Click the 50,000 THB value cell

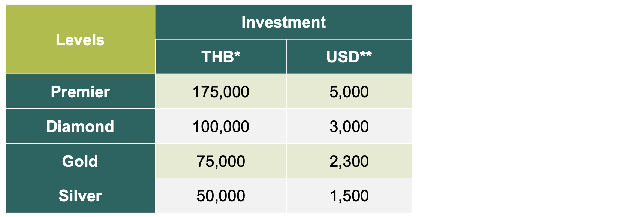[221, 196]
